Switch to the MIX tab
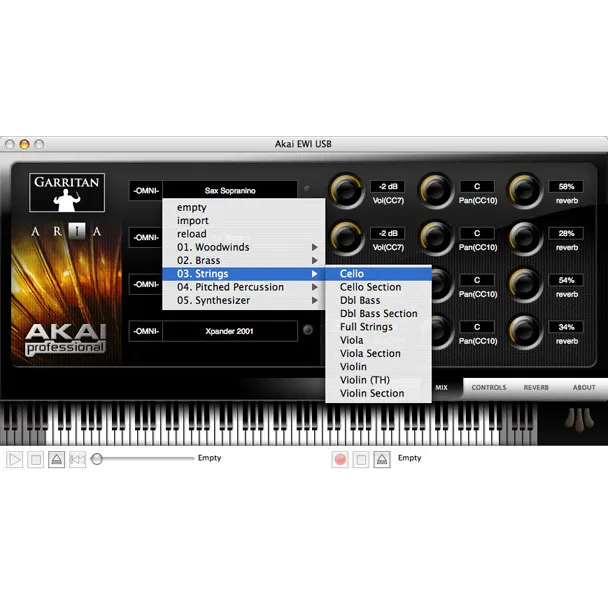Screen dimensions: 608x608 coord(442,388)
